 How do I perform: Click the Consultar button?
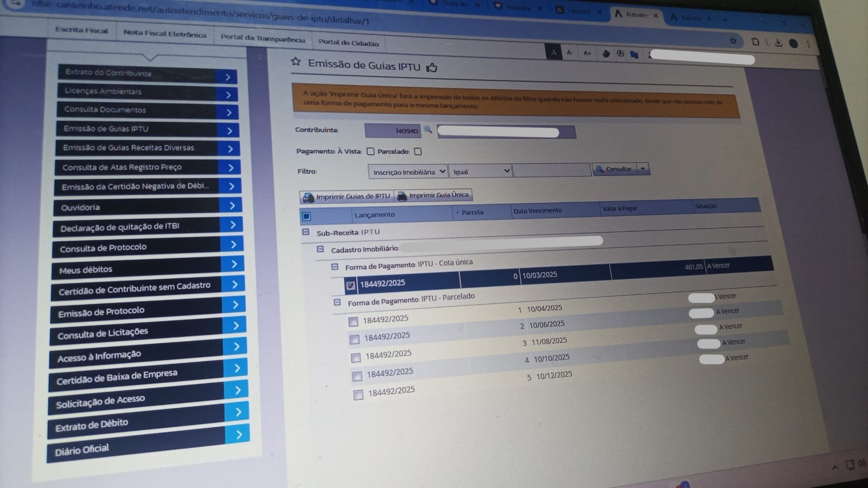click(x=614, y=169)
